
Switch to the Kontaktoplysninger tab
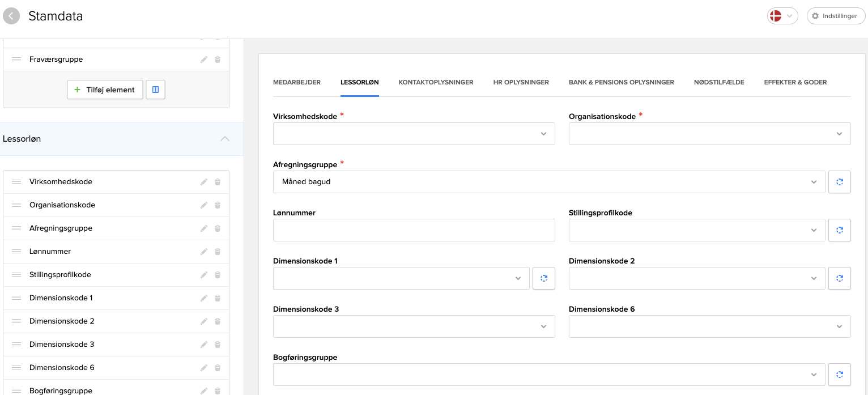pyautogui.click(x=436, y=82)
